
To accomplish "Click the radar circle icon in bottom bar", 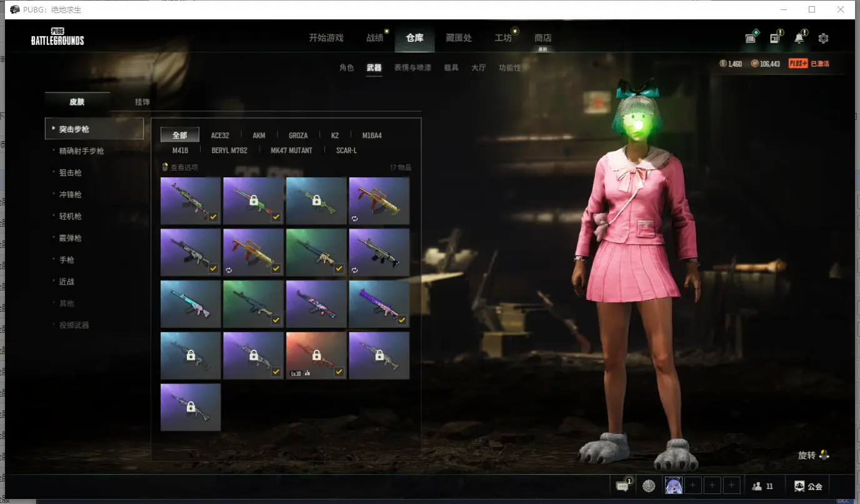I will (x=649, y=486).
